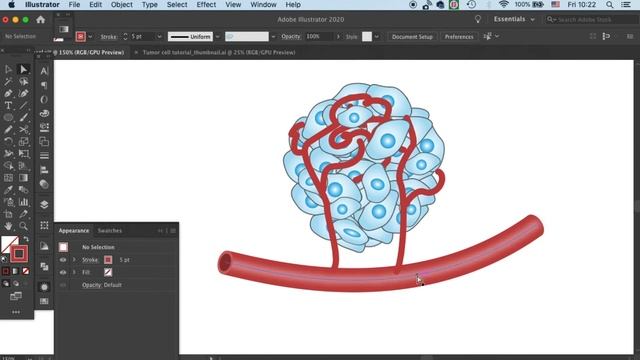
Task: Open graphic Style dropdown arrow
Action: pyautogui.click(x=376, y=36)
